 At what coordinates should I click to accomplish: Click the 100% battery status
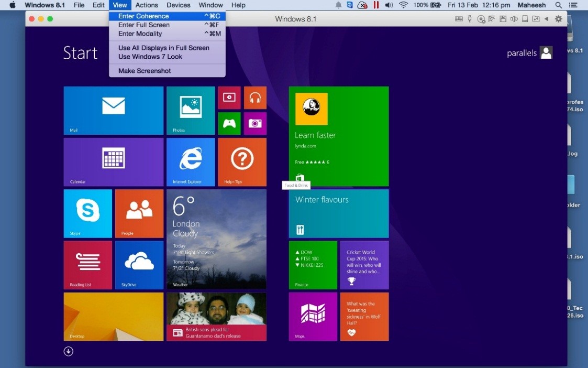click(x=427, y=5)
